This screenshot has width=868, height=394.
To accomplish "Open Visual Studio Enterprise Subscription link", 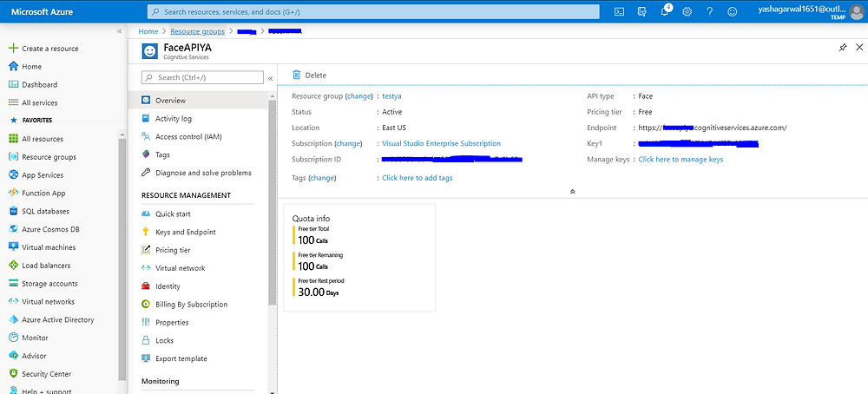I will 441,143.
